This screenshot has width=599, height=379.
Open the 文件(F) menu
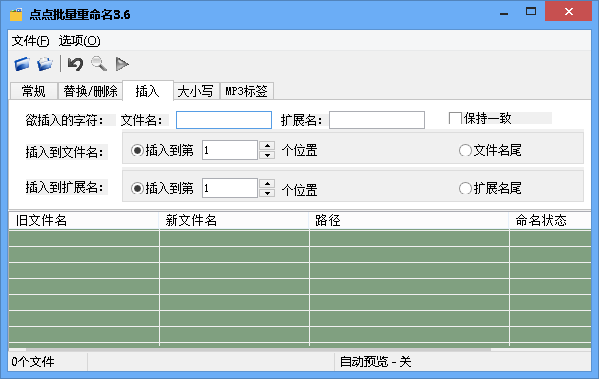click(x=30, y=40)
